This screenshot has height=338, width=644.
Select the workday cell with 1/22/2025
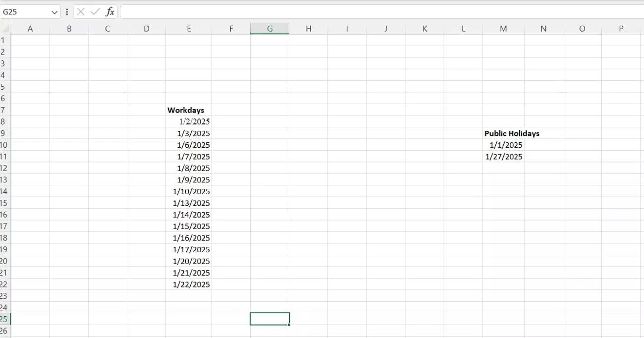(x=189, y=284)
